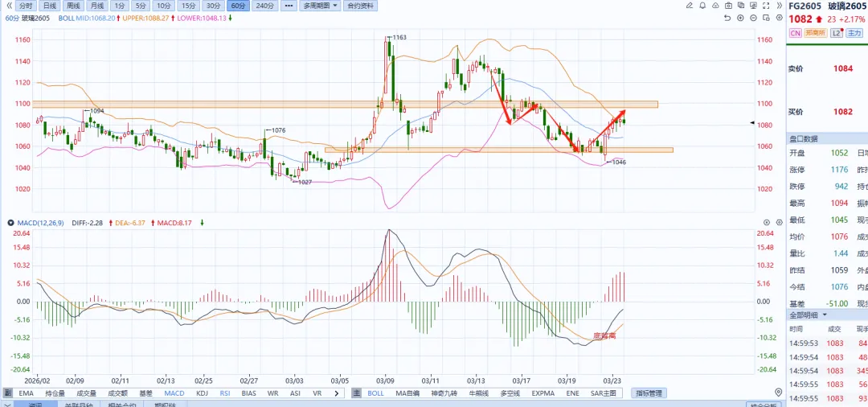
Task: Select SAR主图 main indicator
Action: (604, 393)
